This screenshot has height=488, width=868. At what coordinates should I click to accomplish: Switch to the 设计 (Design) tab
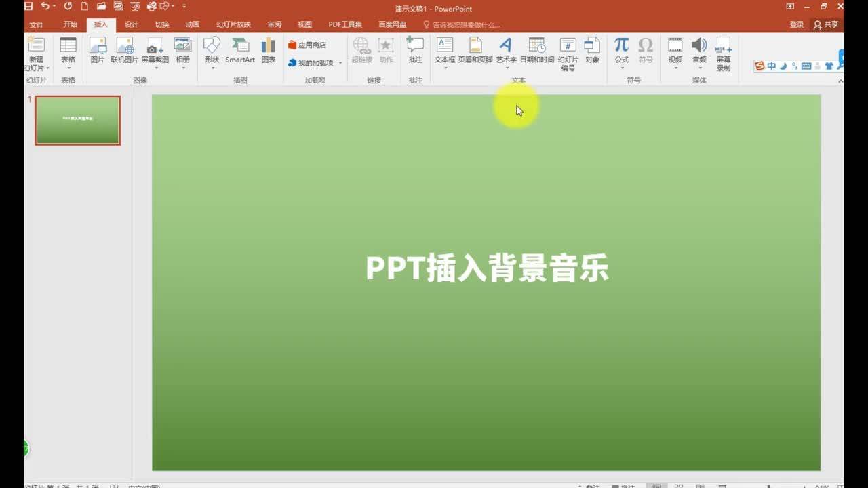[x=130, y=24]
